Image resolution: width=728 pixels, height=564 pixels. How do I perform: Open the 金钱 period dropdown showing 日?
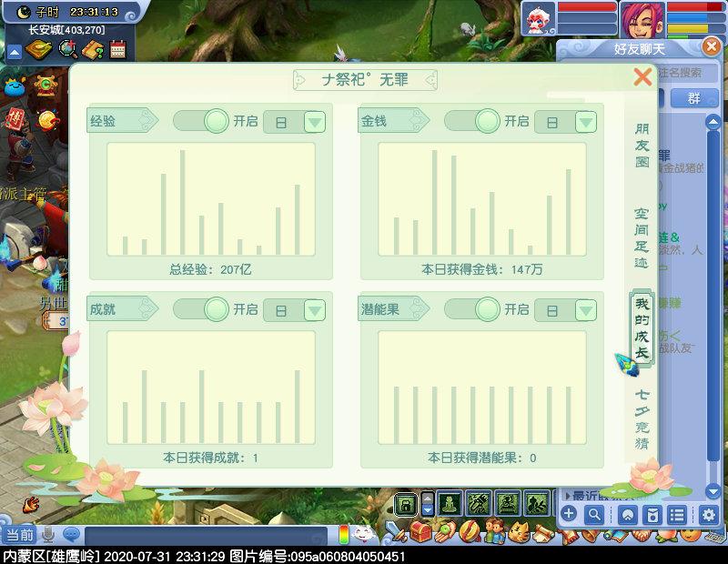[565, 122]
